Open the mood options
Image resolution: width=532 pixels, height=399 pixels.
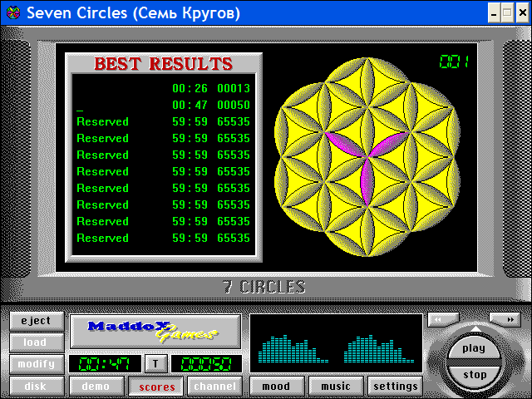pos(276,387)
